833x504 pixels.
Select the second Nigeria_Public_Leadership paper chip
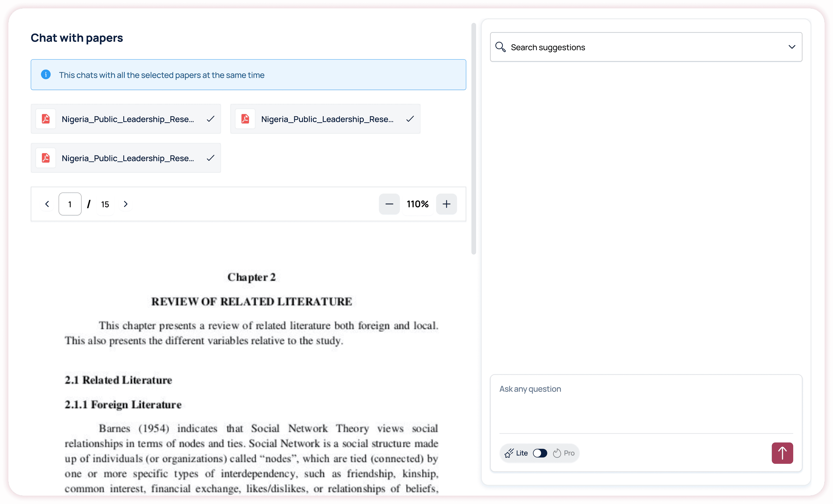click(x=327, y=119)
